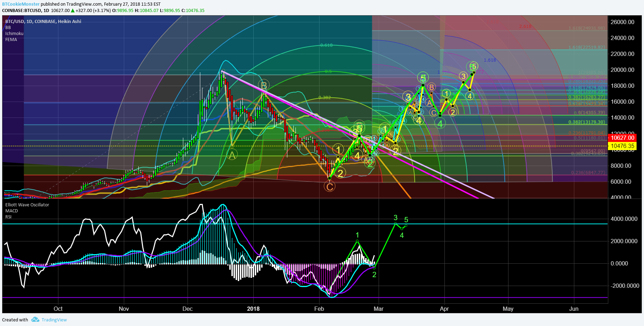Select the Ichimoku indicator label
Image resolution: width=644 pixels, height=326 pixels.
click(14, 34)
